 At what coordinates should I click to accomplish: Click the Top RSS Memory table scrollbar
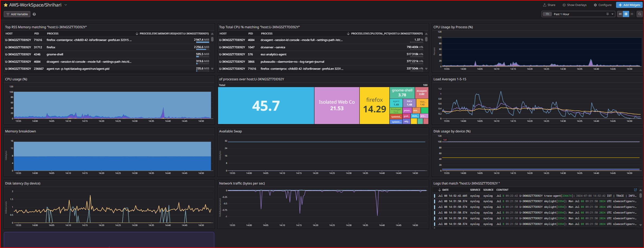[212, 40]
